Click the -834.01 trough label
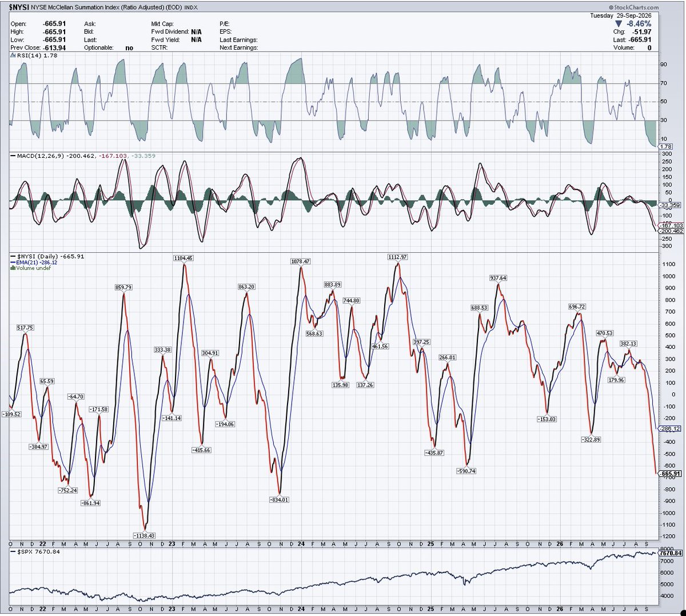The width and height of the screenshot is (686, 616). (279, 499)
